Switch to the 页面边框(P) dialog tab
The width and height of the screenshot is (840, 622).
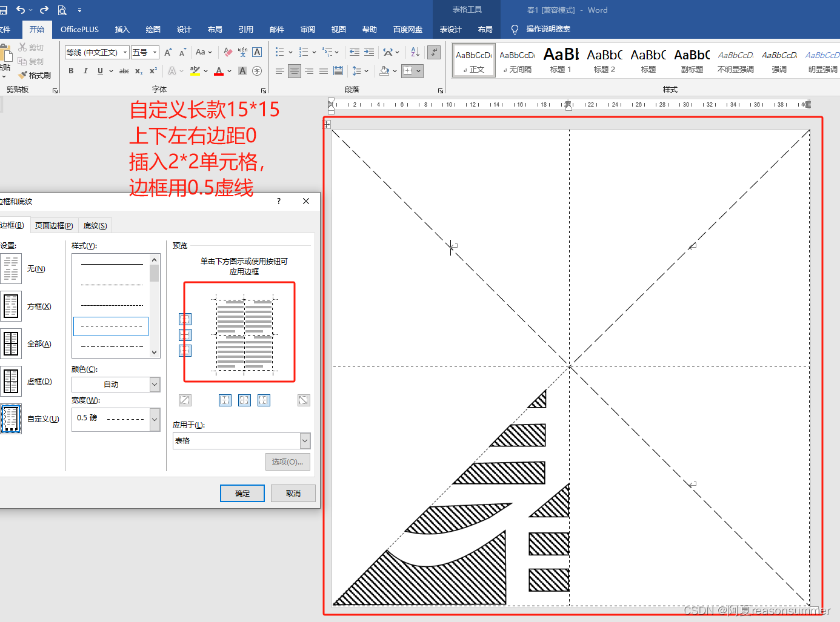pos(54,225)
